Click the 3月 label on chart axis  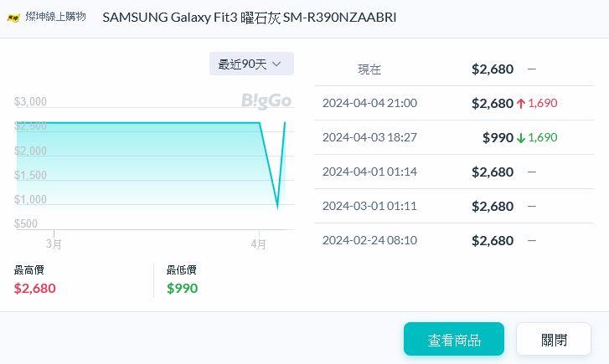coord(54,244)
